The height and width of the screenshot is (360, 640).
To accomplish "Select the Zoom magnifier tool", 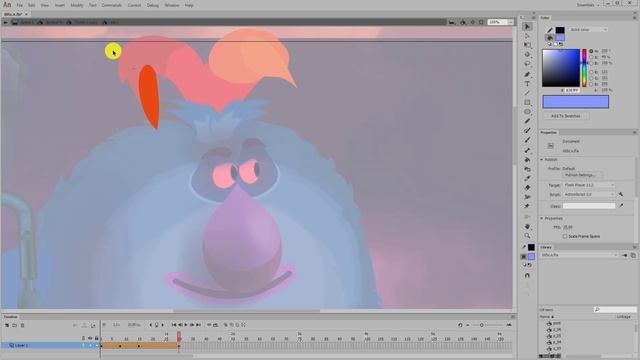I will tap(527, 236).
